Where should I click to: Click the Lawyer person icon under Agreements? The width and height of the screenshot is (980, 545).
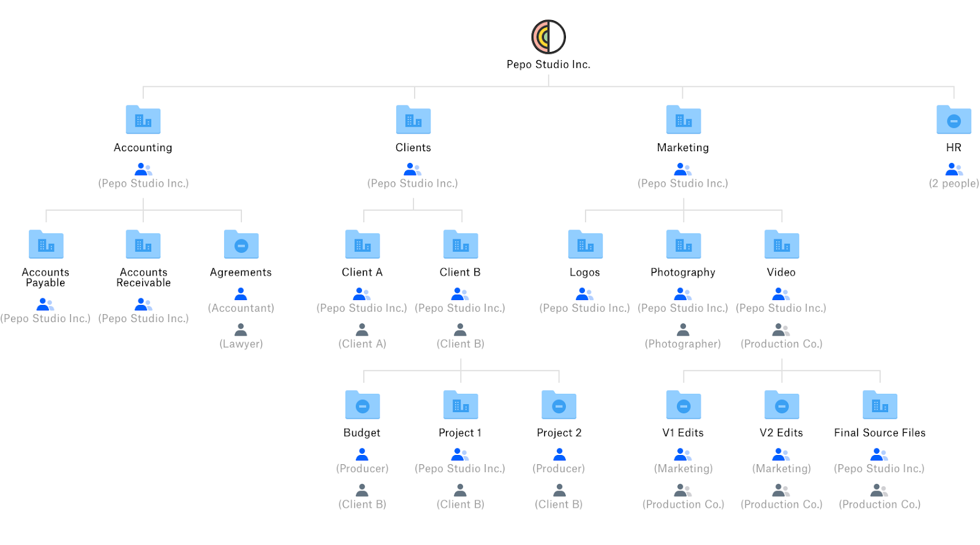241,329
